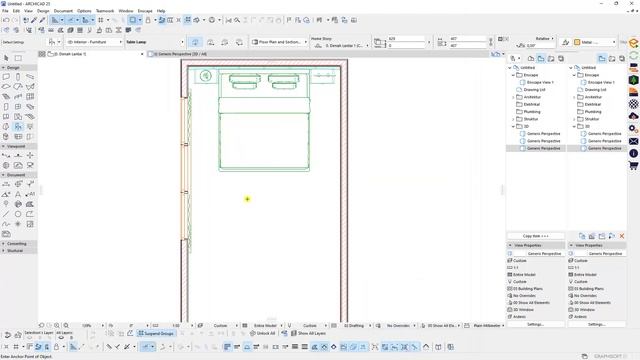Open the Teamwork menu
Screen dimensions: 640x360
[x=105, y=11]
